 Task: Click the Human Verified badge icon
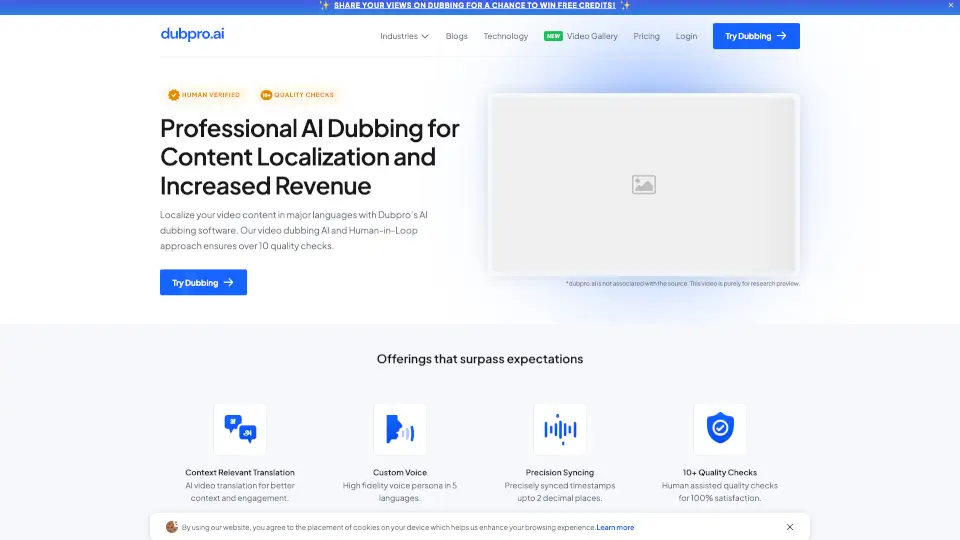click(x=174, y=95)
